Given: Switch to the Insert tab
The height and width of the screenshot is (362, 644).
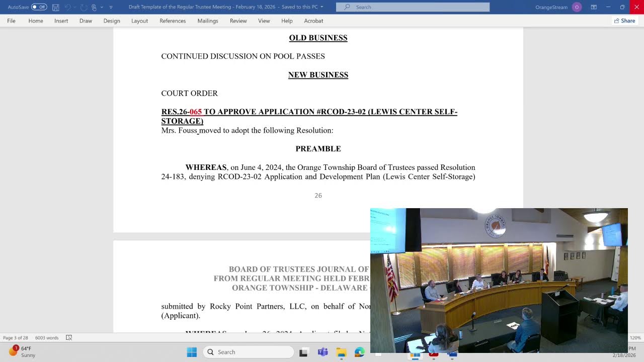Looking at the screenshot, I should tap(61, 21).
